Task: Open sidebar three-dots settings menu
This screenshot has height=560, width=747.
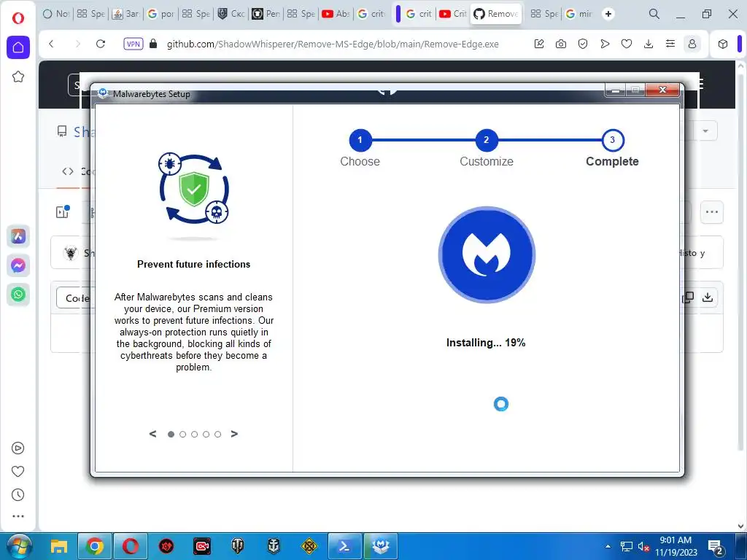Action: pyautogui.click(x=18, y=516)
